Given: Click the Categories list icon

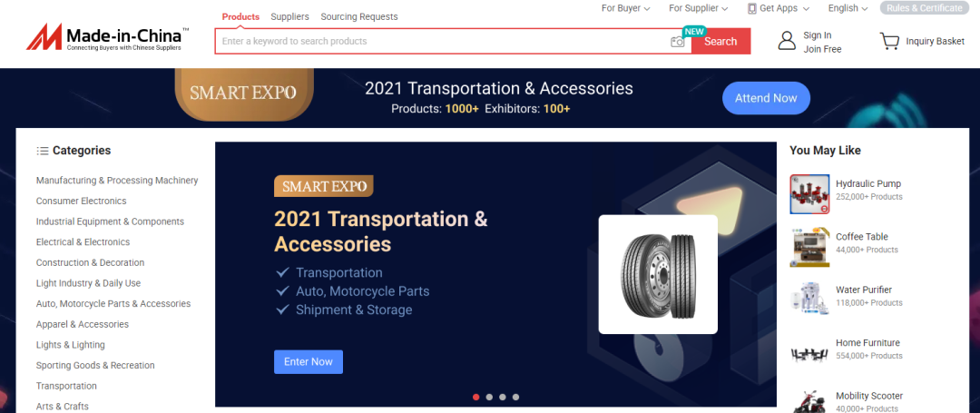Looking at the screenshot, I should 43,151.
